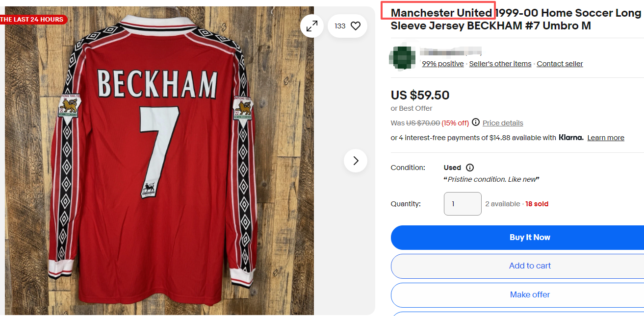Open the 99% positive feedback link
Viewport: 644px width, 316px height.
[442, 64]
